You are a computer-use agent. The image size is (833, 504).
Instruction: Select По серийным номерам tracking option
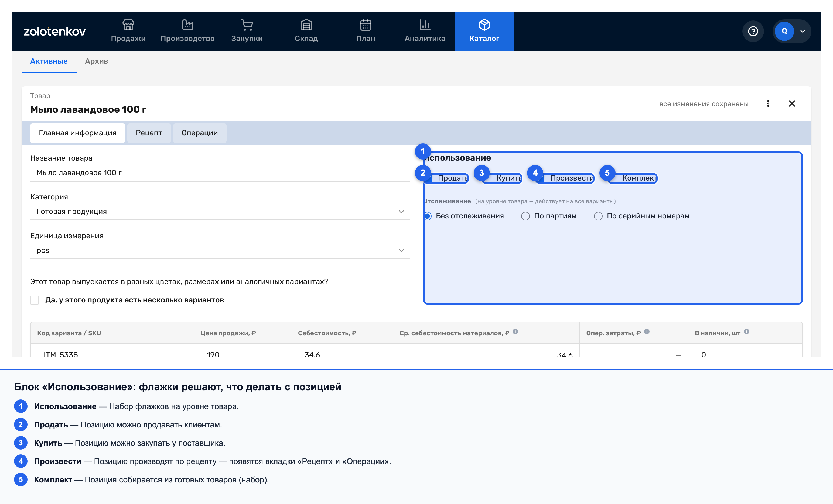pyautogui.click(x=598, y=216)
